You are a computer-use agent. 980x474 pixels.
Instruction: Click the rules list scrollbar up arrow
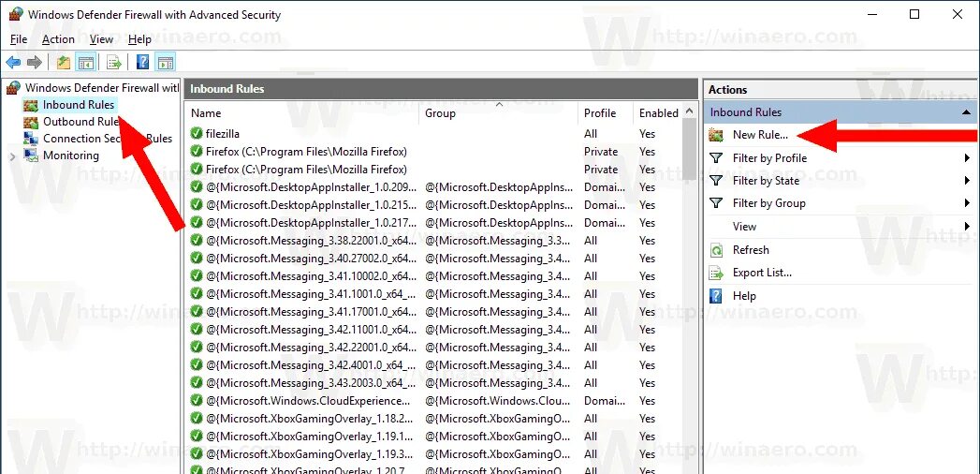pyautogui.click(x=690, y=112)
